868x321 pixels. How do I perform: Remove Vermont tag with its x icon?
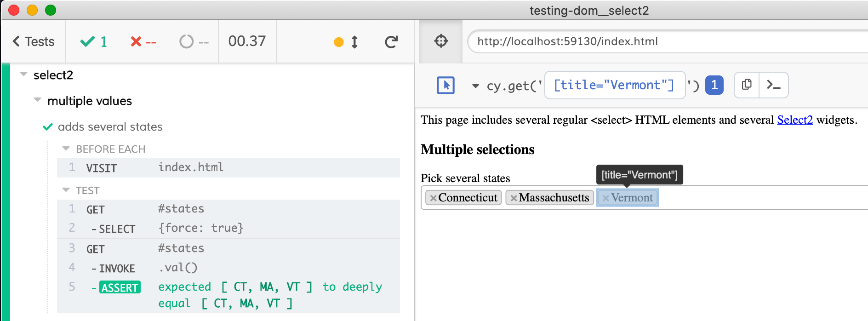(605, 198)
